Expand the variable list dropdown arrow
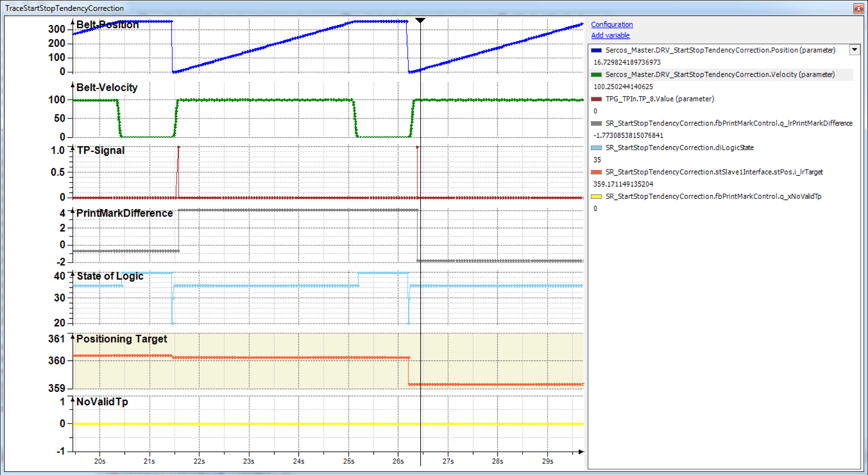This screenshot has height=475, width=868. point(854,50)
